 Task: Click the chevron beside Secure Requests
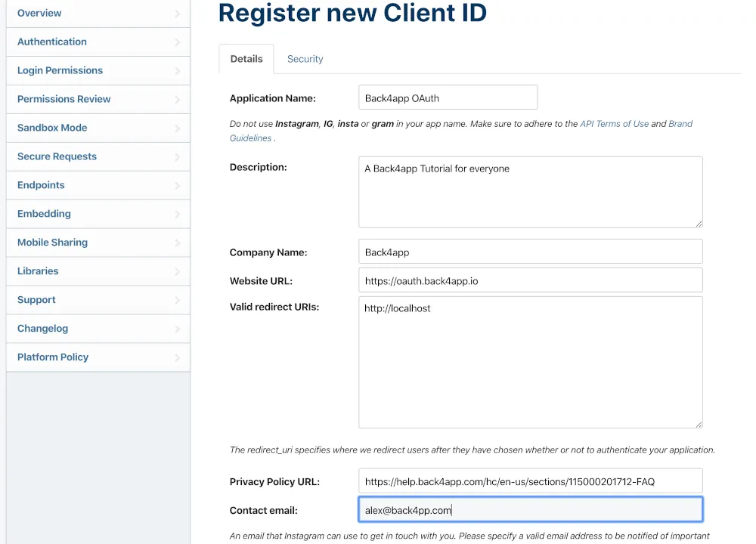click(178, 157)
